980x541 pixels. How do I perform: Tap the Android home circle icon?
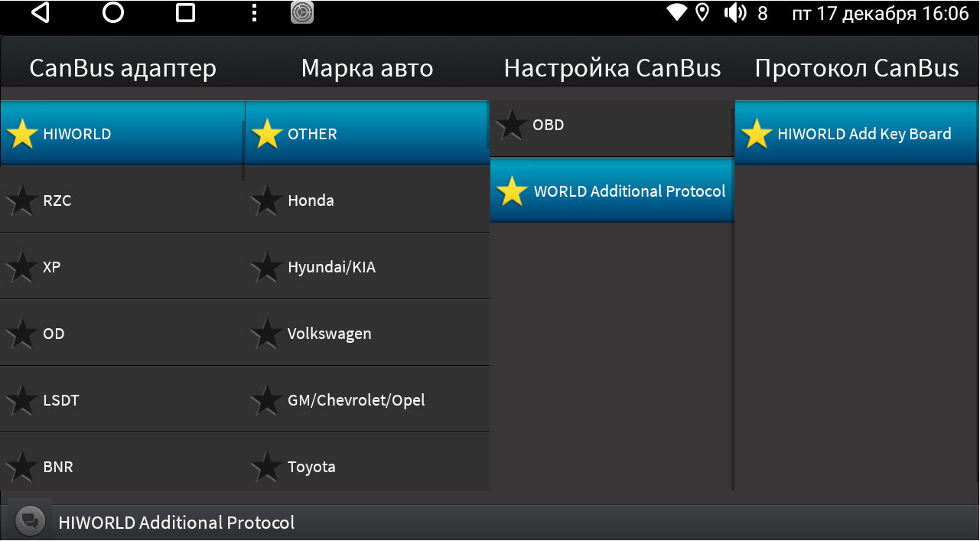[x=113, y=13]
